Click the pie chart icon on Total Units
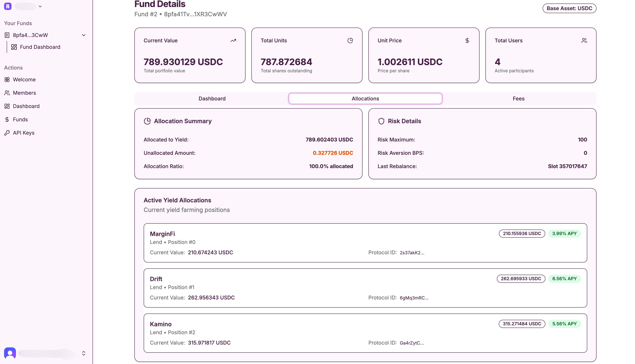Screen dimensions: 635x364 pos(350,41)
